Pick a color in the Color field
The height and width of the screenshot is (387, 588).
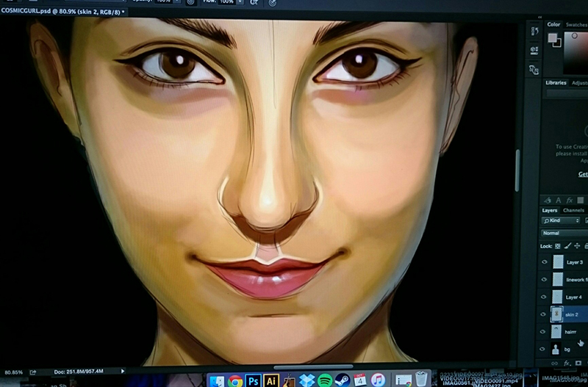pyautogui.click(x=576, y=53)
